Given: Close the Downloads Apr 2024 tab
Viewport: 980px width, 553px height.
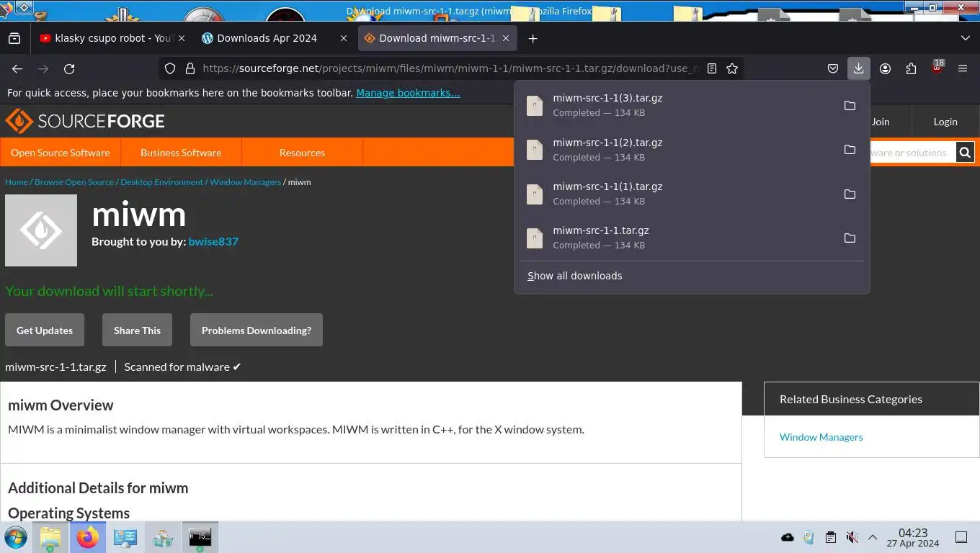Looking at the screenshot, I should pyautogui.click(x=343, y=38).
